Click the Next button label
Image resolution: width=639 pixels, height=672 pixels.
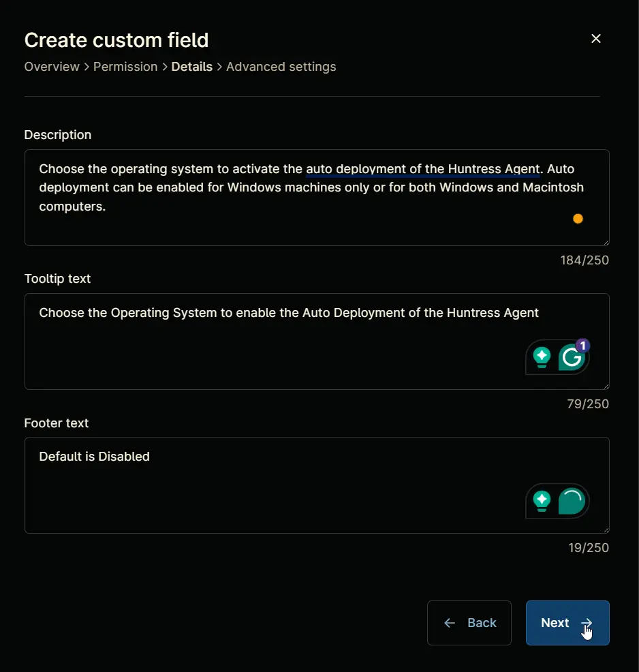coord(555,623)
